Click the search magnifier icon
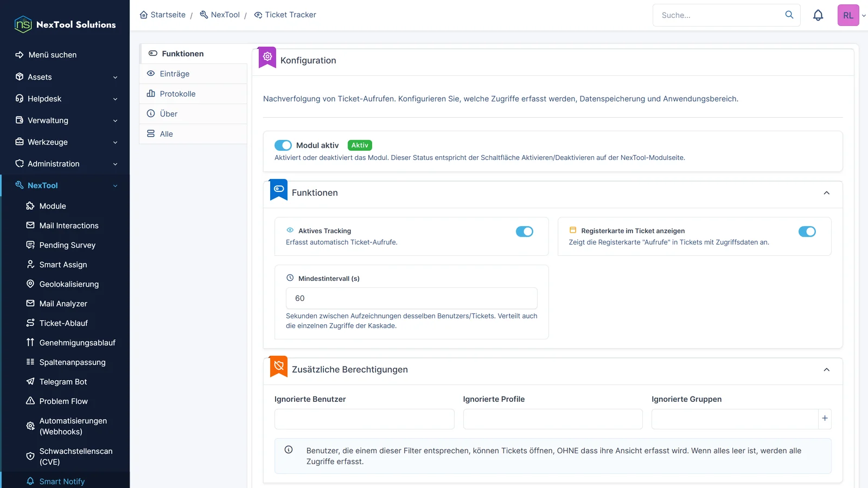Image resolution: width=868 pixels, height=488 pixels. click(789, 15)
